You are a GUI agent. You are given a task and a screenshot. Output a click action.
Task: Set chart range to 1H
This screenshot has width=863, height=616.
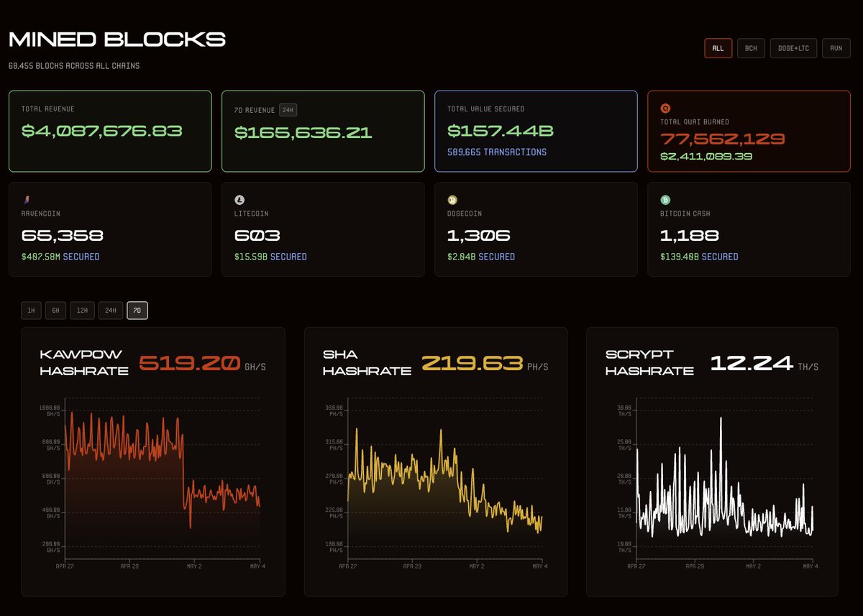(30, 311)
